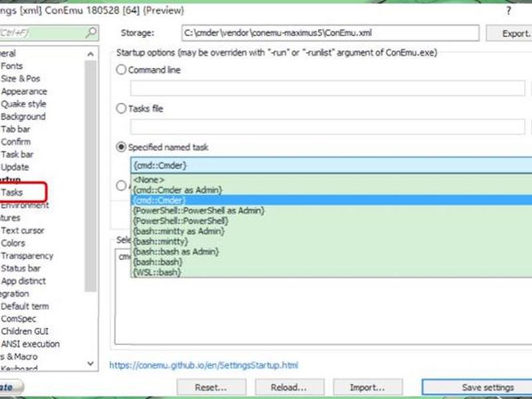The image size is (532, 399).
Task: Open the Colors settings page
Action: click(13, 243)
